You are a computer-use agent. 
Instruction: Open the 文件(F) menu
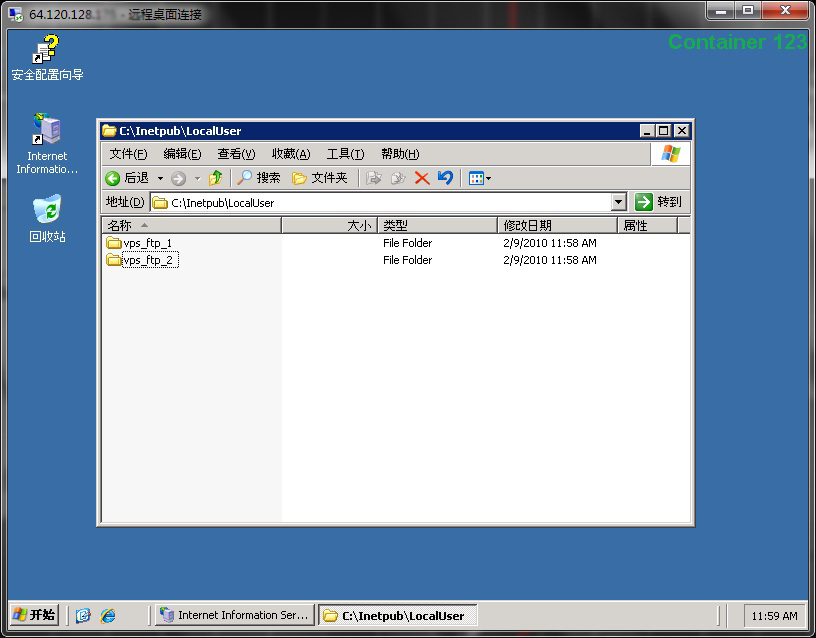click(128, 154)
